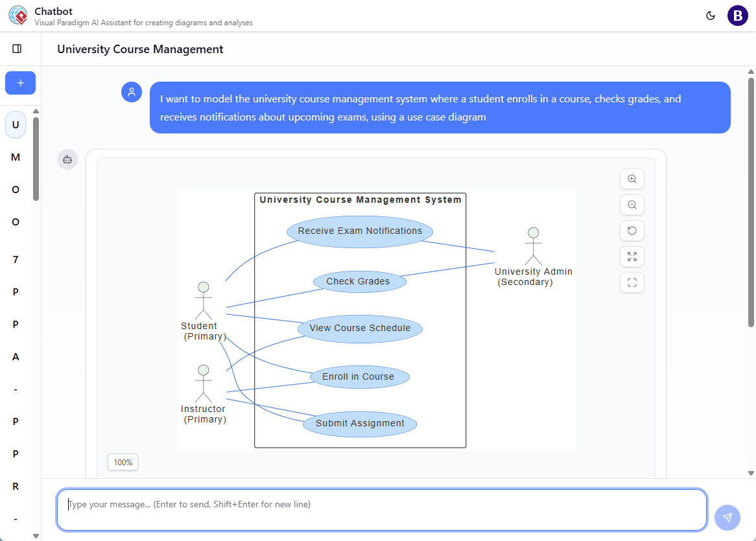Open the conversation labeled R
This screenshot has height=541, width=756.
point(15,486)
